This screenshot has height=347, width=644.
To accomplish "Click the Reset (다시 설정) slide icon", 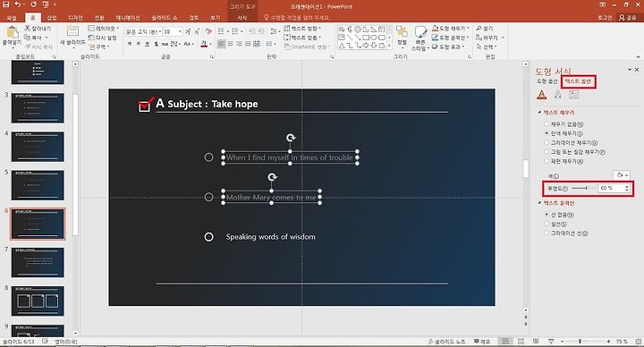I will [x=91, y=38].
